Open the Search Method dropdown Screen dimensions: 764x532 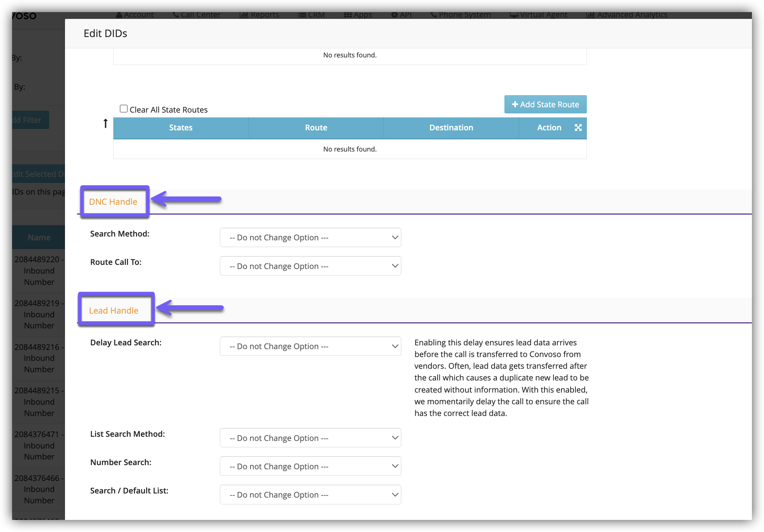point(310,238)
